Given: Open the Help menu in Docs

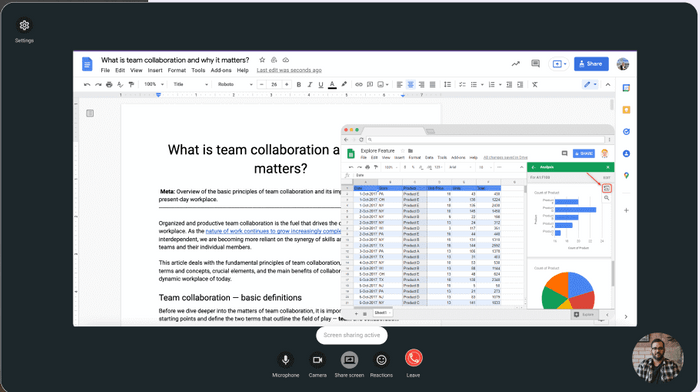Looking at the screenshot, I should [x=242, y=71].
